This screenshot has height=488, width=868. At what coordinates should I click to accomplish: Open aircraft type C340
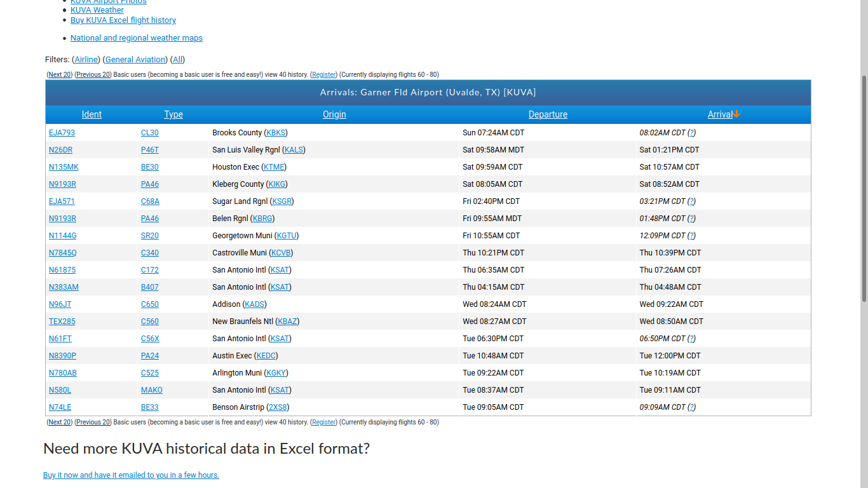pos(150,253)
